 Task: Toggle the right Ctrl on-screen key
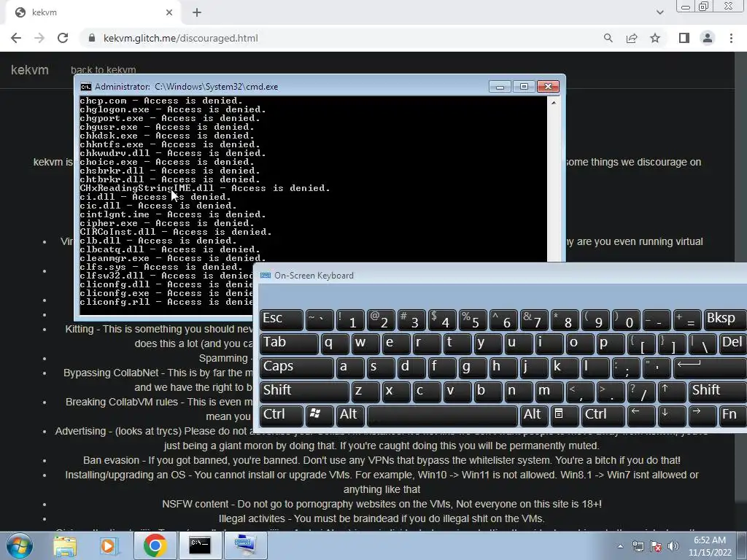(603, 415)
